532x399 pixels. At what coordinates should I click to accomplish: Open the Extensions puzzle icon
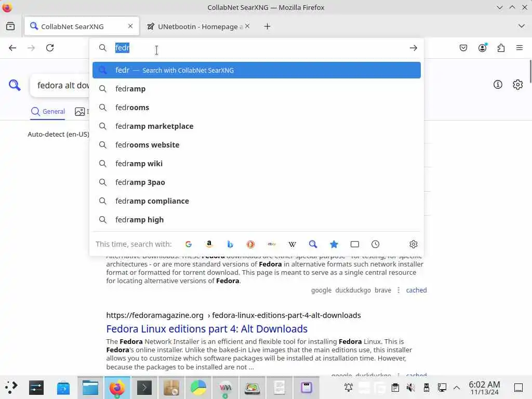[x=501, y=48]
